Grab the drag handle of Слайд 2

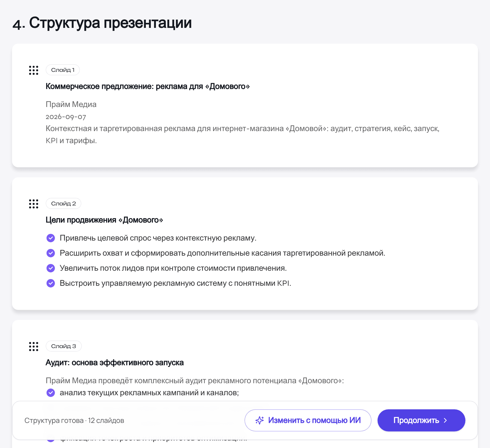(34, 204)
